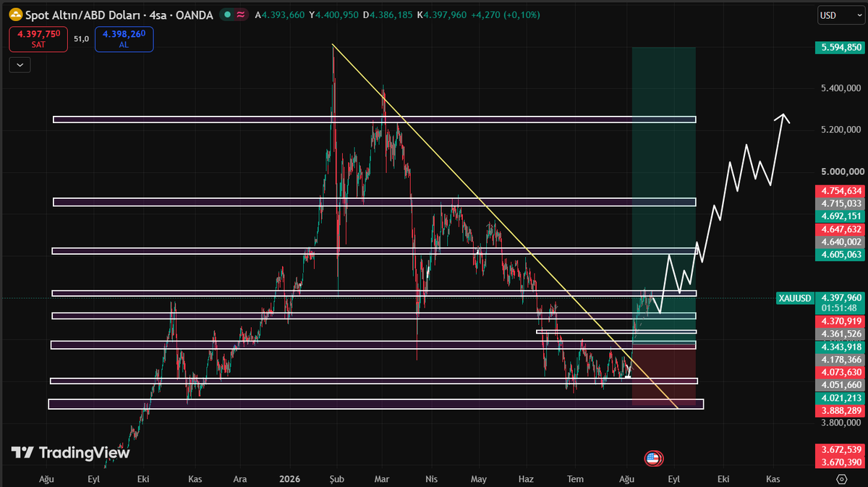Screen dimensions: 868x487
Task: Open the USD currency dropdown
Action: pos(839,14)
